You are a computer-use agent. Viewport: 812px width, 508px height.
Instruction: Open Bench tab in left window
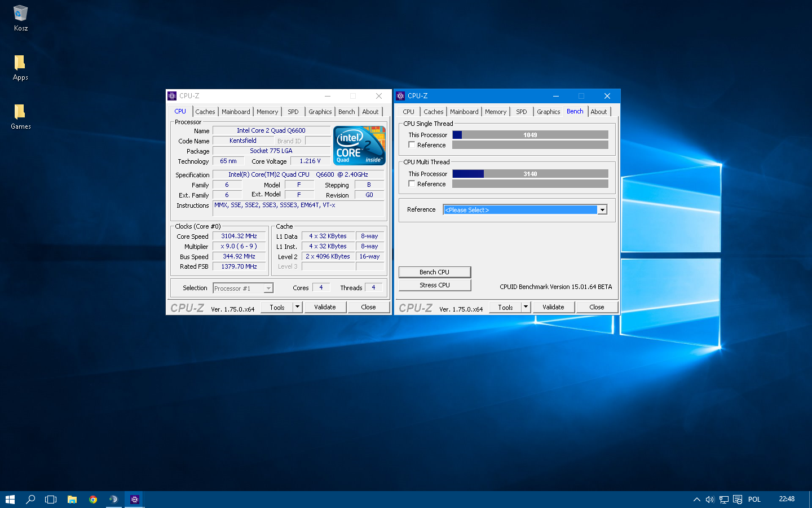(347, 112)
